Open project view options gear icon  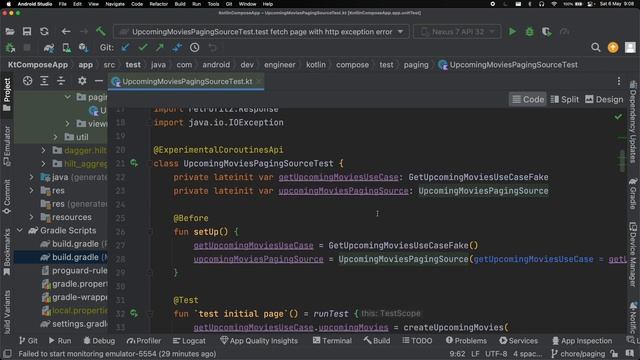point(82,81)
